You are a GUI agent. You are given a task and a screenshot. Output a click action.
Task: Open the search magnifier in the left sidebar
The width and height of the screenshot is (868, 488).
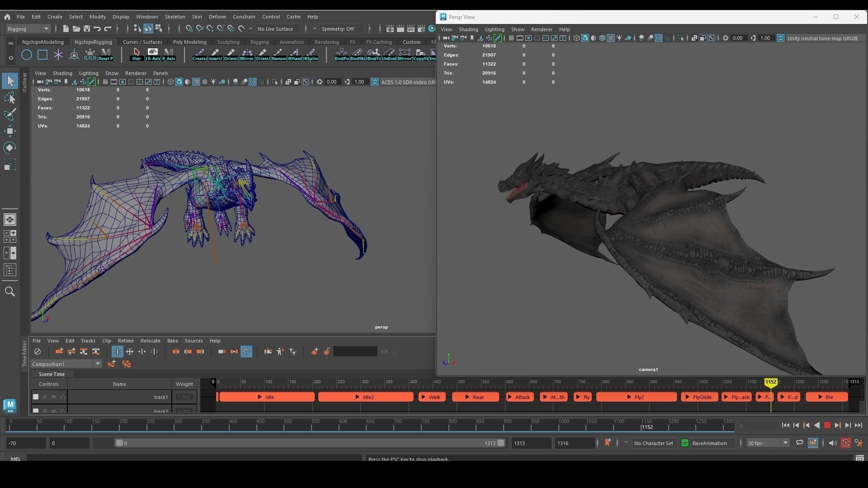click(10, 292)
